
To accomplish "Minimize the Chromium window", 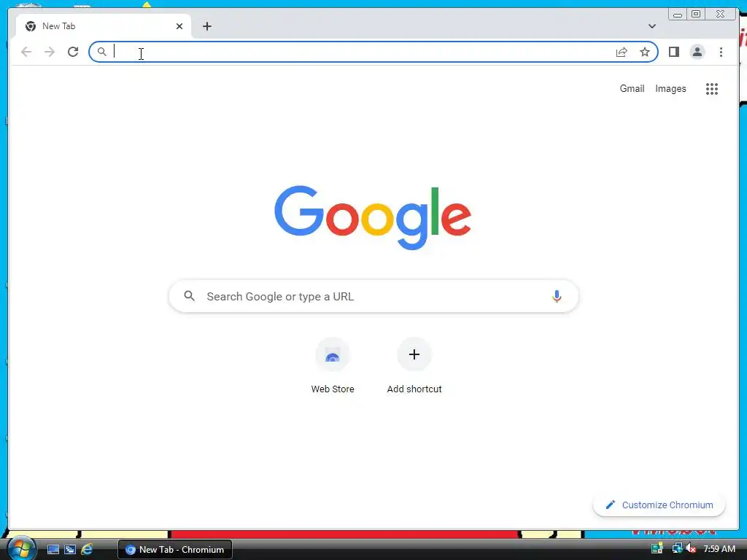I will 678,15.
